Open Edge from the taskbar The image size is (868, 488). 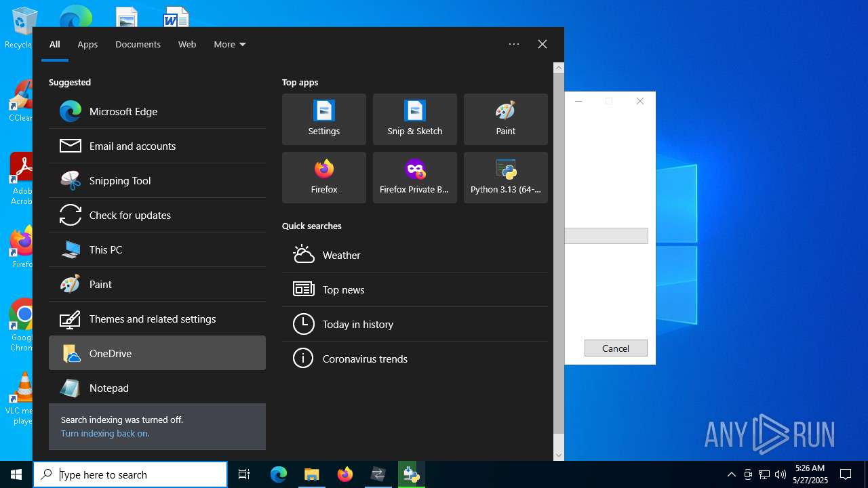[279, 474]
